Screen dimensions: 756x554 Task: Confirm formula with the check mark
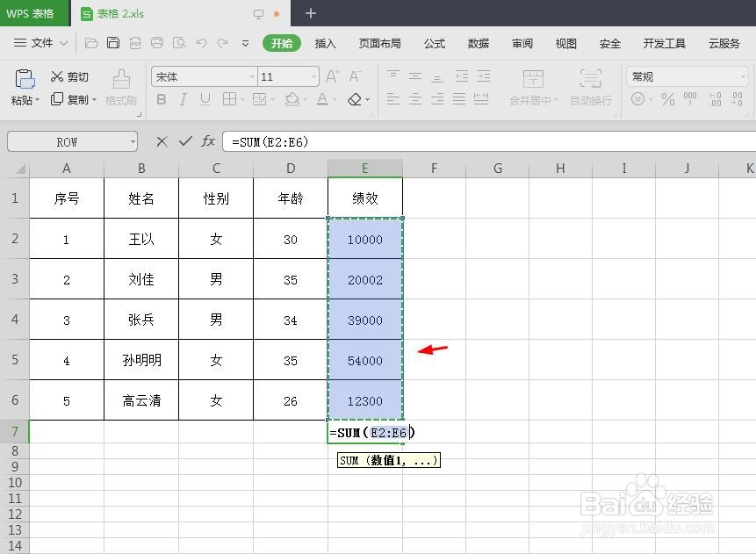point(185,141)
